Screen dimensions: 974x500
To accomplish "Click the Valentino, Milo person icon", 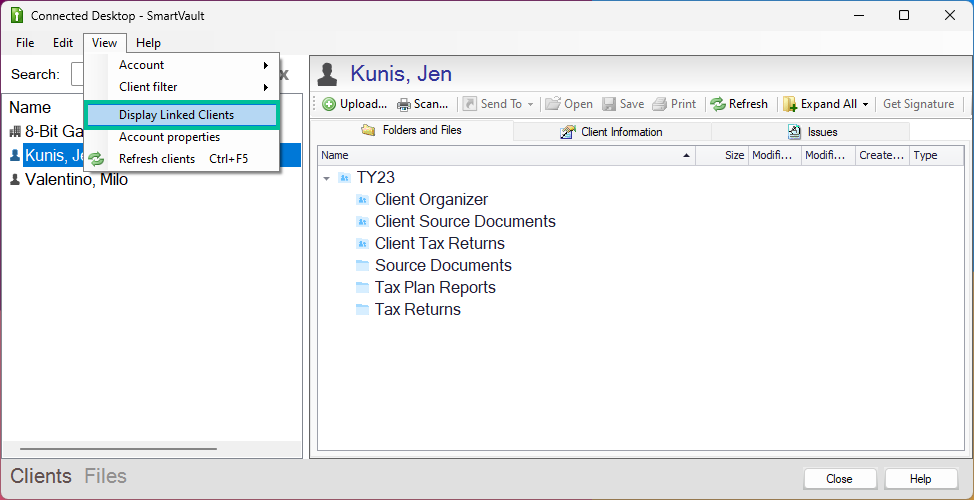I will (16, 180).
